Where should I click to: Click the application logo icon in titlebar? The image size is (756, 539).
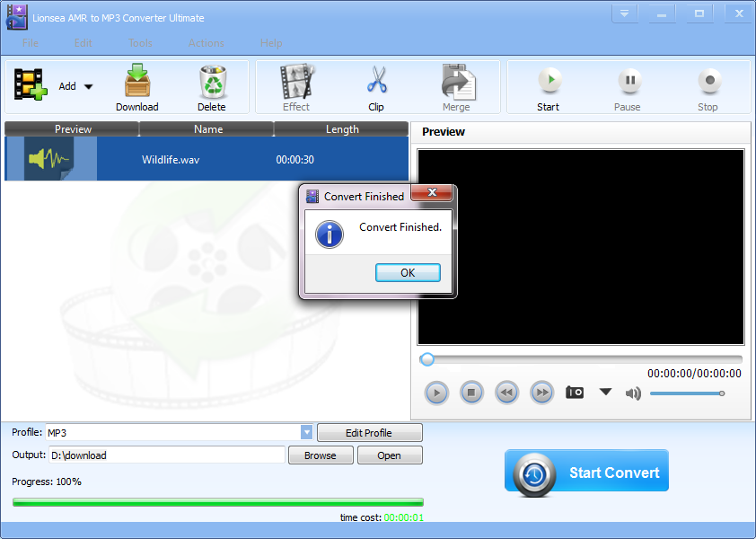(16, 18)
